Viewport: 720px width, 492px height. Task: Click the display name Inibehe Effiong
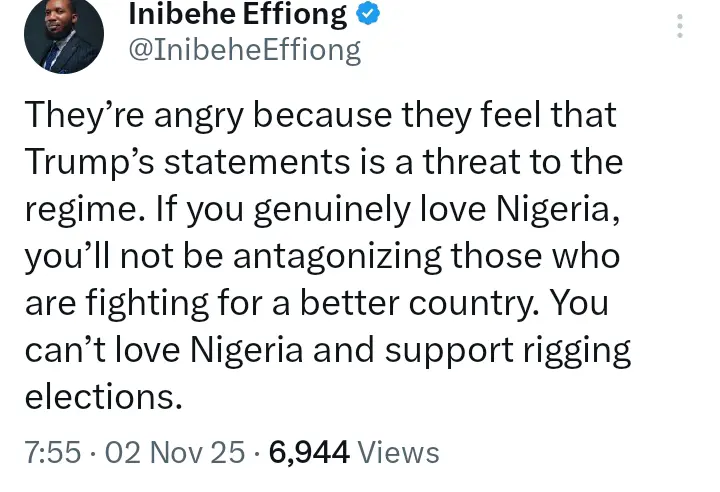[238, 15]
